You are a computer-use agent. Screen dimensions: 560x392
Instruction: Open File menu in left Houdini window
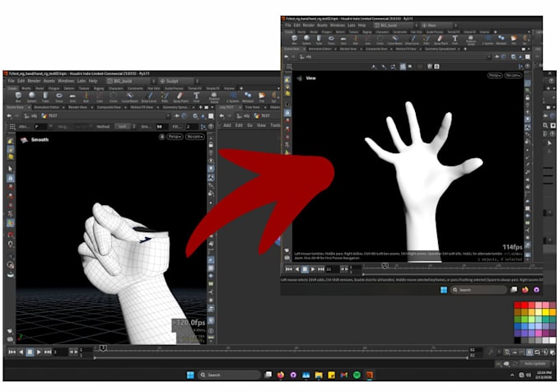tap(11, 81)
